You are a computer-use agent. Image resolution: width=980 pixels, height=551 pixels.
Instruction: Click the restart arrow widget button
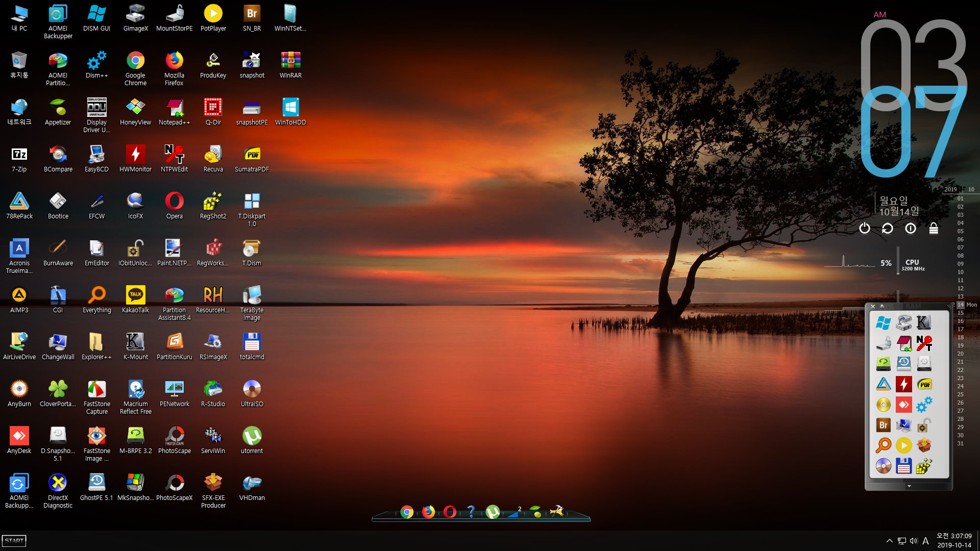pos(887,228)
